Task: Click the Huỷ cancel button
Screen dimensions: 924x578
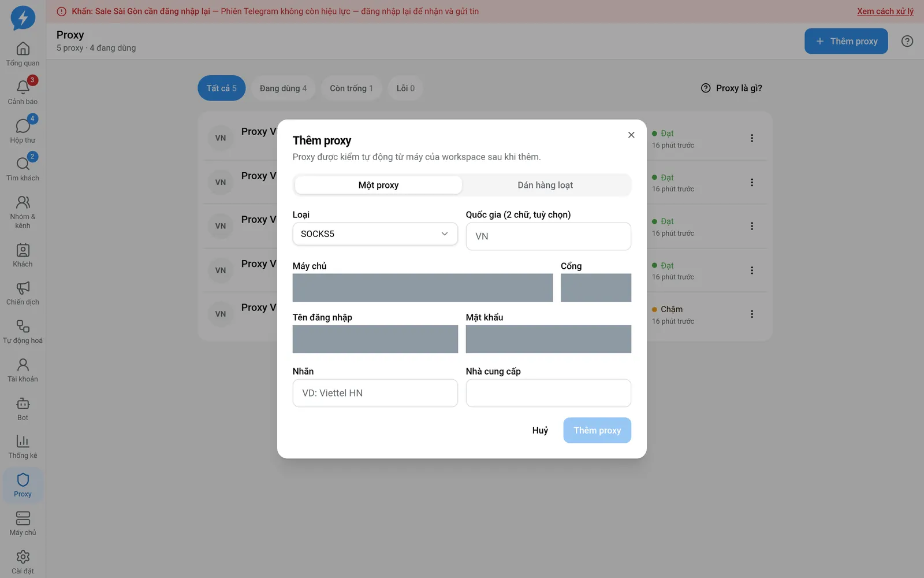Action: (x=540, y=431)
